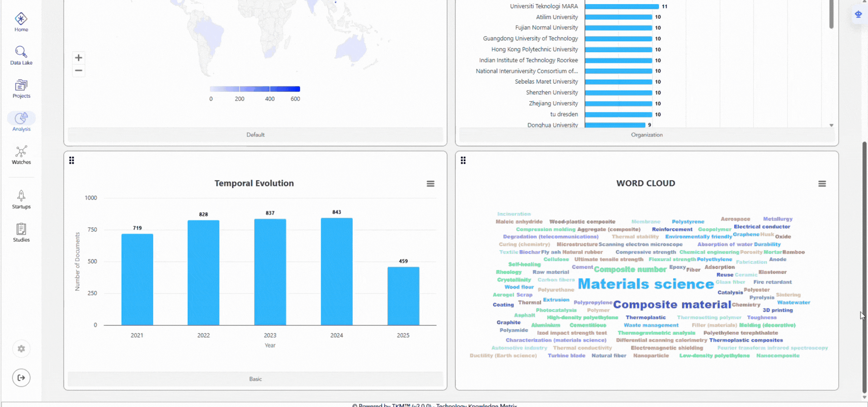
Task: Open the Temporal Evolution chart menu
Action: [x=430, y=184]
